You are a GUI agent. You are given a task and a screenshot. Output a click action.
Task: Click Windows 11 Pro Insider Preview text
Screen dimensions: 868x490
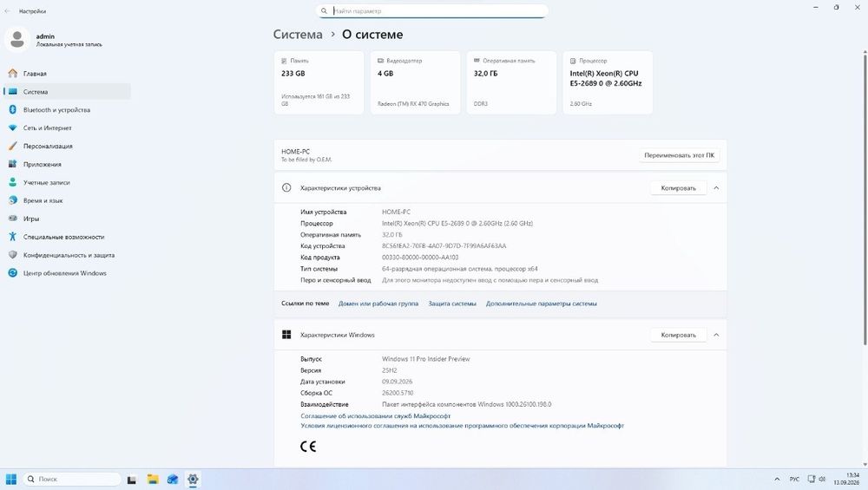point(425,359)
